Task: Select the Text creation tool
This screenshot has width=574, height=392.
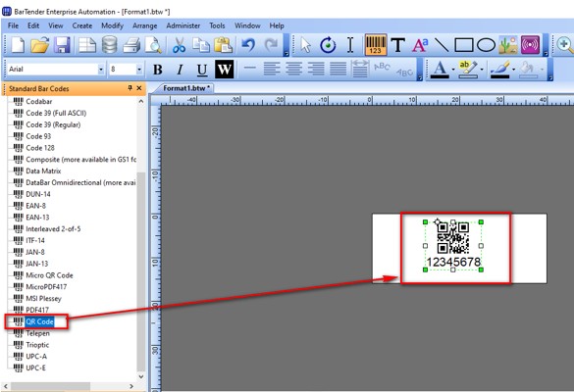Action: coord(398,45)
